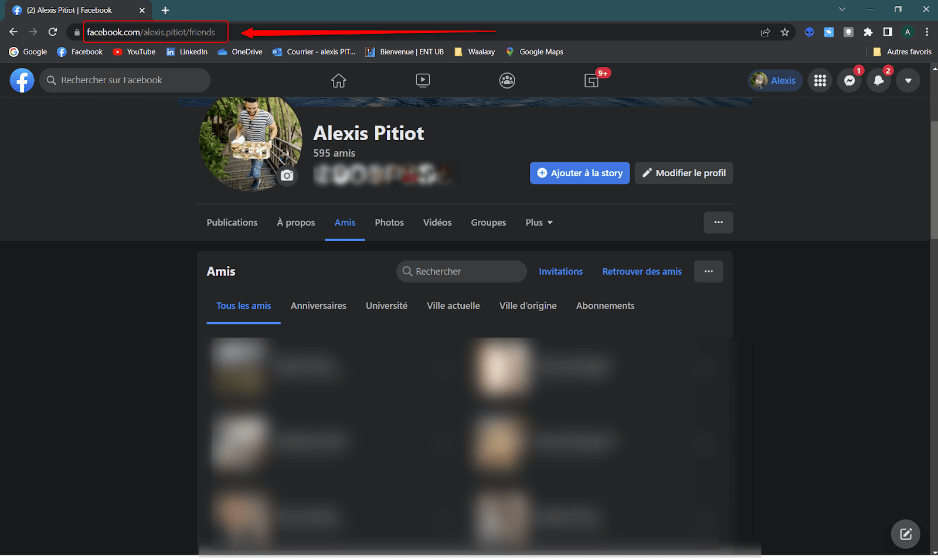Select the Ville d'origine tab

coord(528,306)
